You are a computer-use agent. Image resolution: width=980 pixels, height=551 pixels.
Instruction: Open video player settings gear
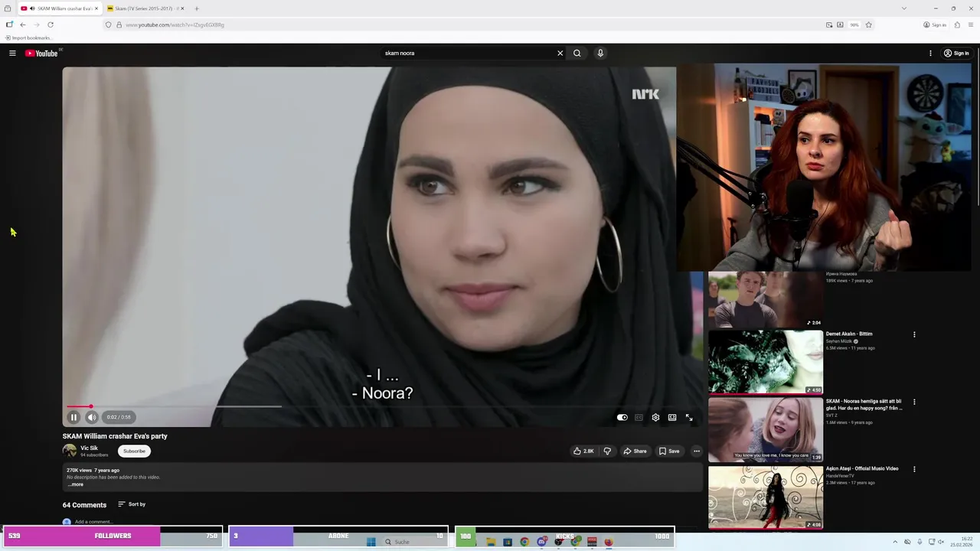pos(655,417)
